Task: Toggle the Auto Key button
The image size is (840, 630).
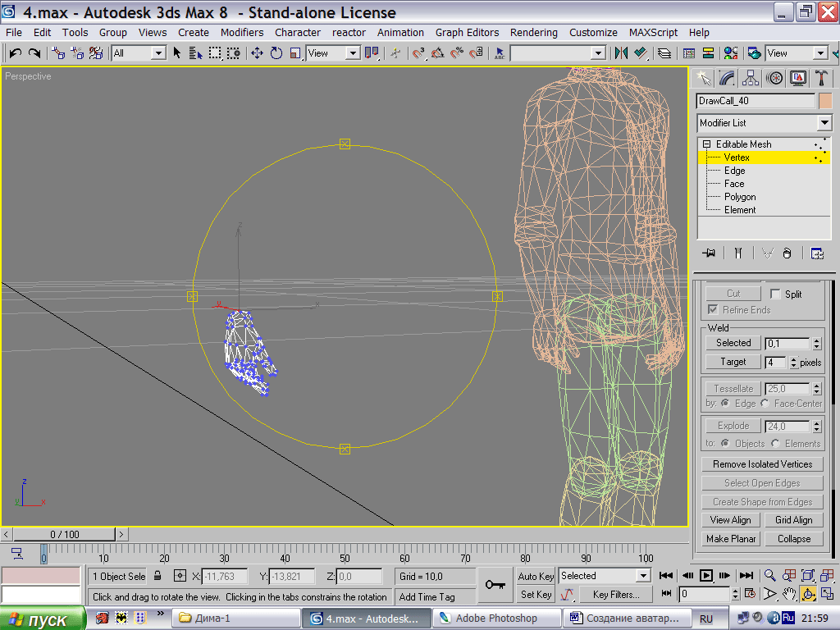Action: point(535,576)
